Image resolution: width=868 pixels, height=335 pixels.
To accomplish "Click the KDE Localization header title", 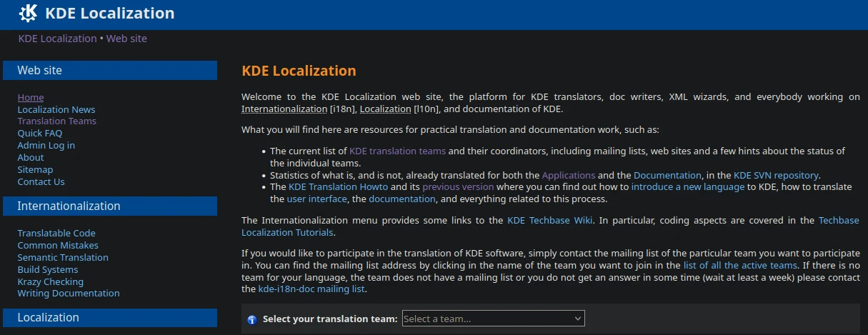I will [109, 13].
